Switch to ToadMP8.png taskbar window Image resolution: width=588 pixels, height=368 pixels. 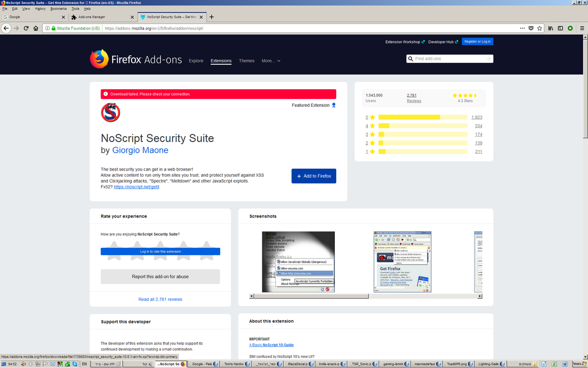coord(459,364)
